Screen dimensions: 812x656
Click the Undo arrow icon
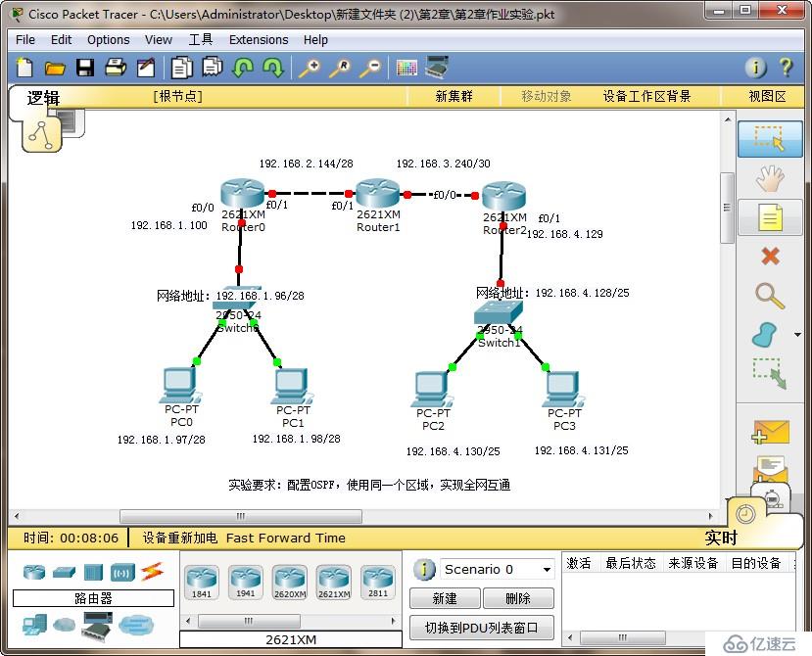click(x=243, y=68)
